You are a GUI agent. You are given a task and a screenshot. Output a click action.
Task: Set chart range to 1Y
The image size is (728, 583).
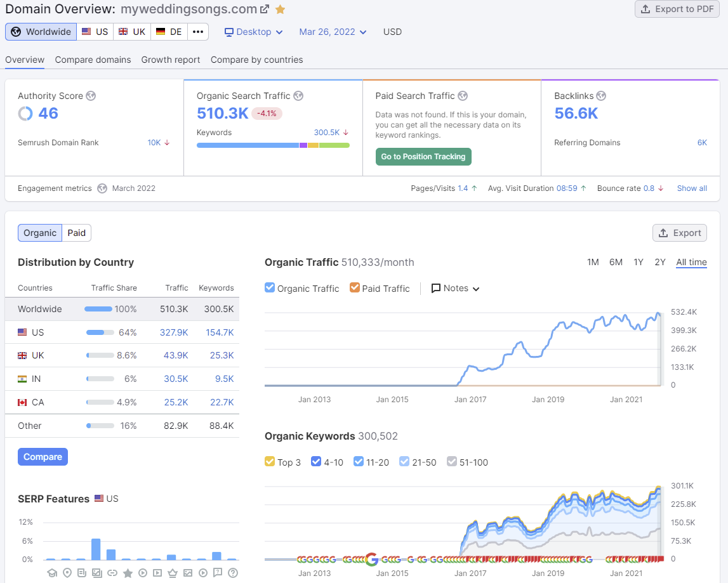pyautogui.click(x=639, y=262)
